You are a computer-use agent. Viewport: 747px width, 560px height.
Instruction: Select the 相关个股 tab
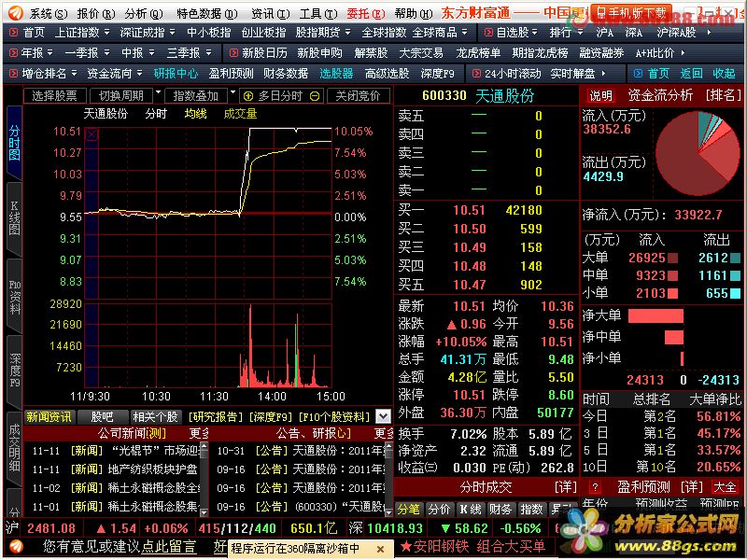click(155, 416)
